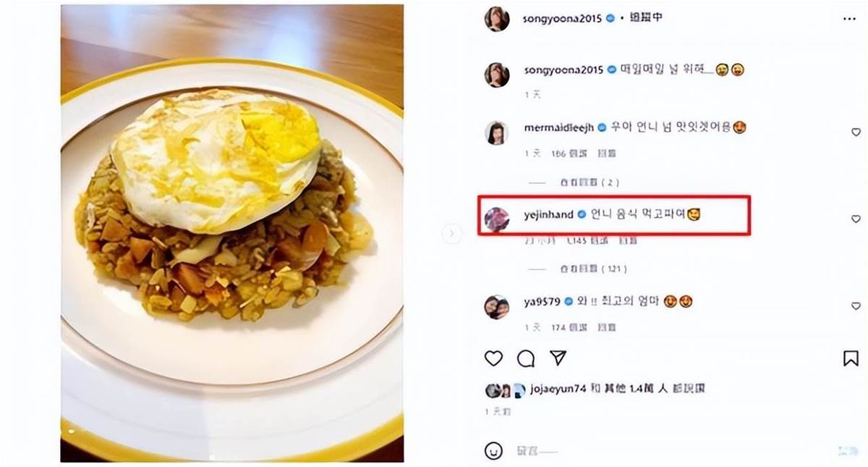The height and width of the screenshot is (467, 868).
Task: Go to previous image with arrow
Action: [451, 233]
